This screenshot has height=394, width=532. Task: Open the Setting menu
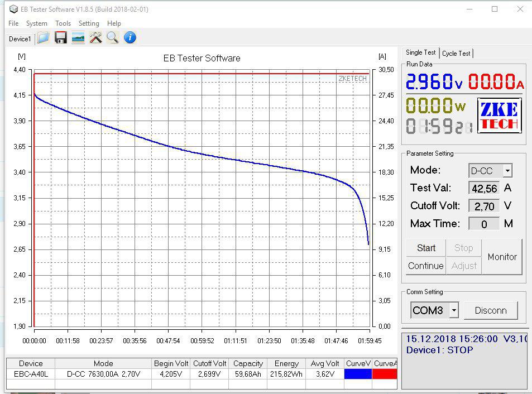pyautogui.click(x=89, y=23)
